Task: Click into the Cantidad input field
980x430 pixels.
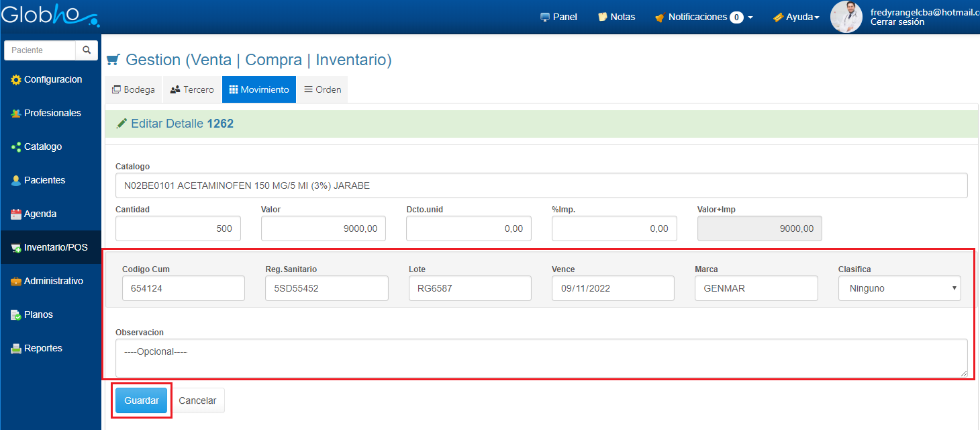Action: (x=178, y=228)
